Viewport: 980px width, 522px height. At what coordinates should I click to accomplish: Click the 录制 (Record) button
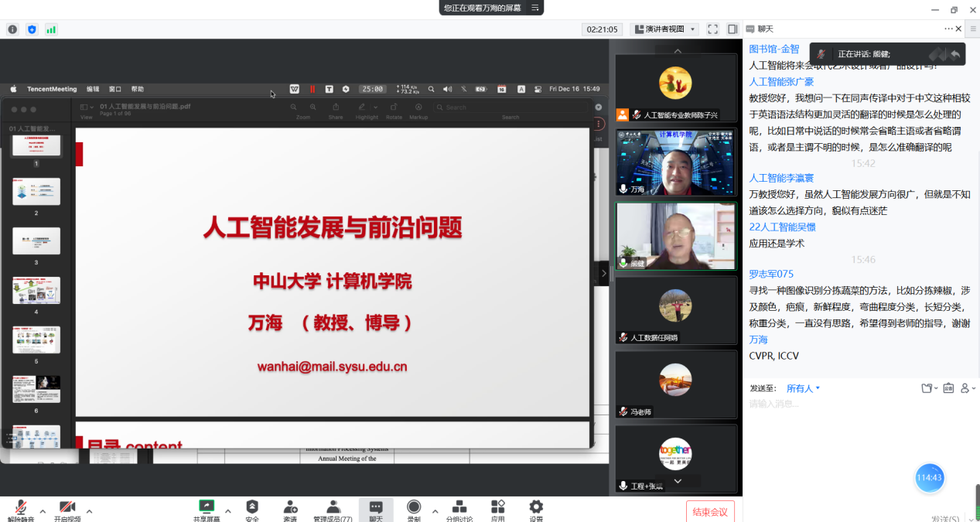coord(414,508)
